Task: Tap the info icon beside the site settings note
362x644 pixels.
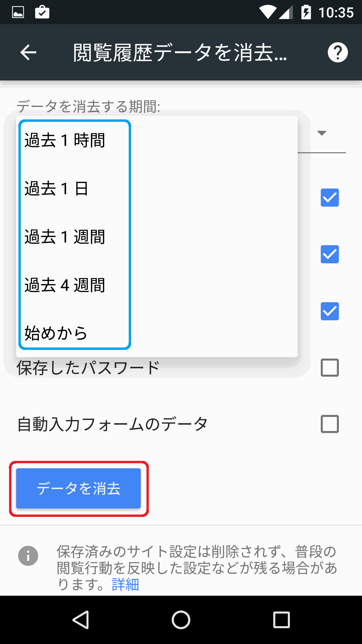Action: pos(28,556)
